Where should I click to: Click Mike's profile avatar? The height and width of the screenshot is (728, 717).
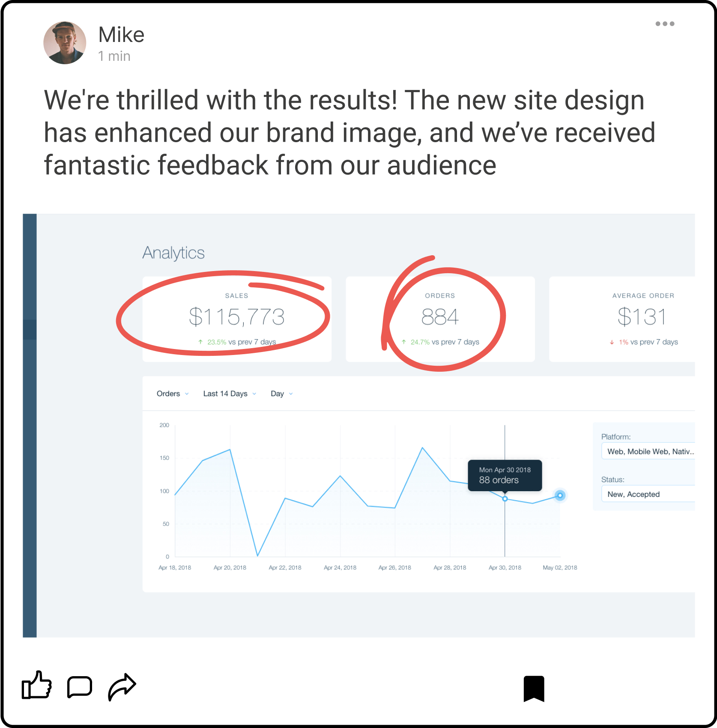point(65,43)
